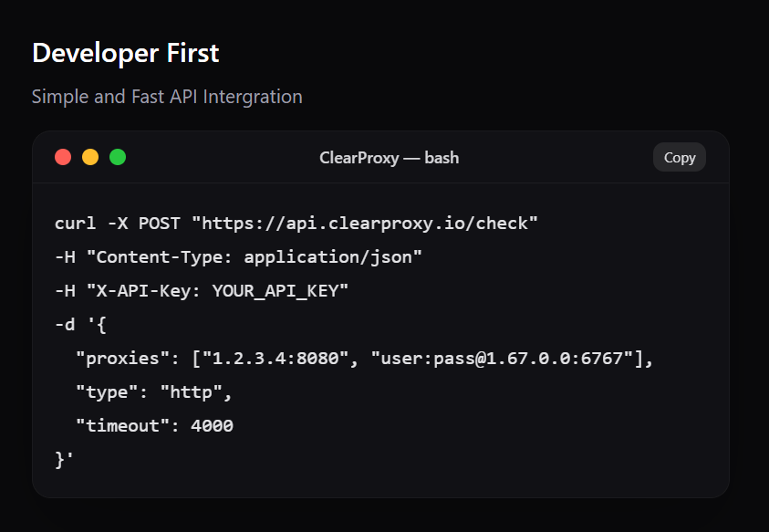Click the Simple and Fast API subtitle
Screen dimensions: 769x532
click(x=166, y=96)
